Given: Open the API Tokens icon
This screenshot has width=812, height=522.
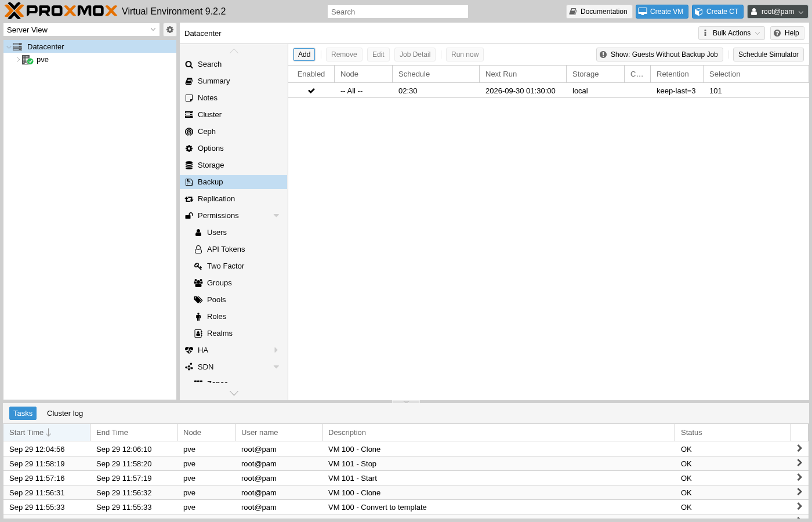Looking at the screenshot, I should click(198, 249).
